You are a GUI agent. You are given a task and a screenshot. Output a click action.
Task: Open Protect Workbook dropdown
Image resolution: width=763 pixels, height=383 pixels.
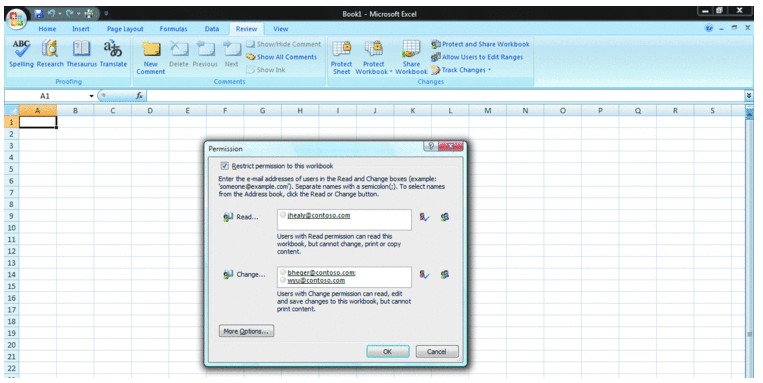pos(373,57)
